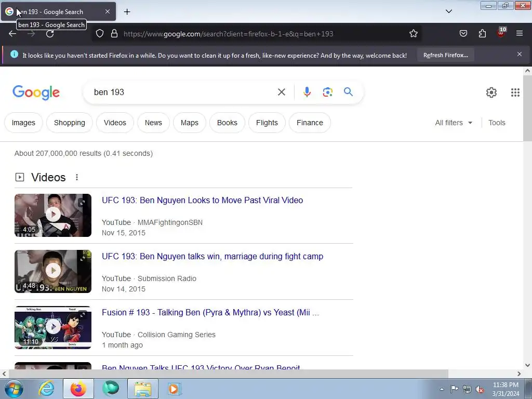Open the muted volume tray icon
Screen dimensions: 532x399
pos(480,389)
